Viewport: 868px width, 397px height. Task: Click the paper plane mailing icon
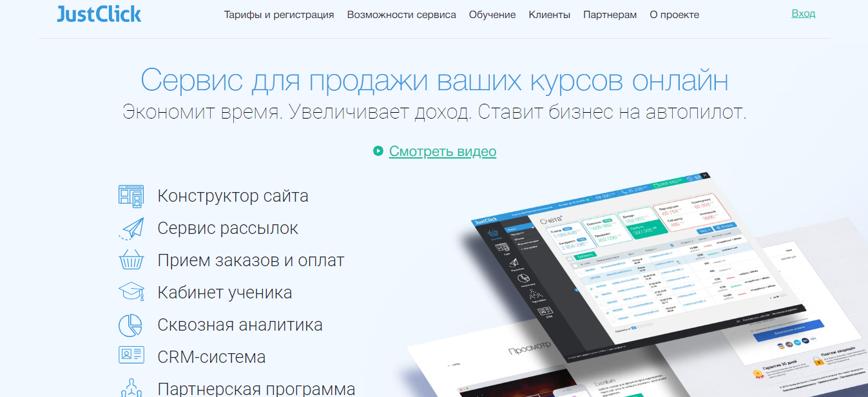click(x=131, y=228)
